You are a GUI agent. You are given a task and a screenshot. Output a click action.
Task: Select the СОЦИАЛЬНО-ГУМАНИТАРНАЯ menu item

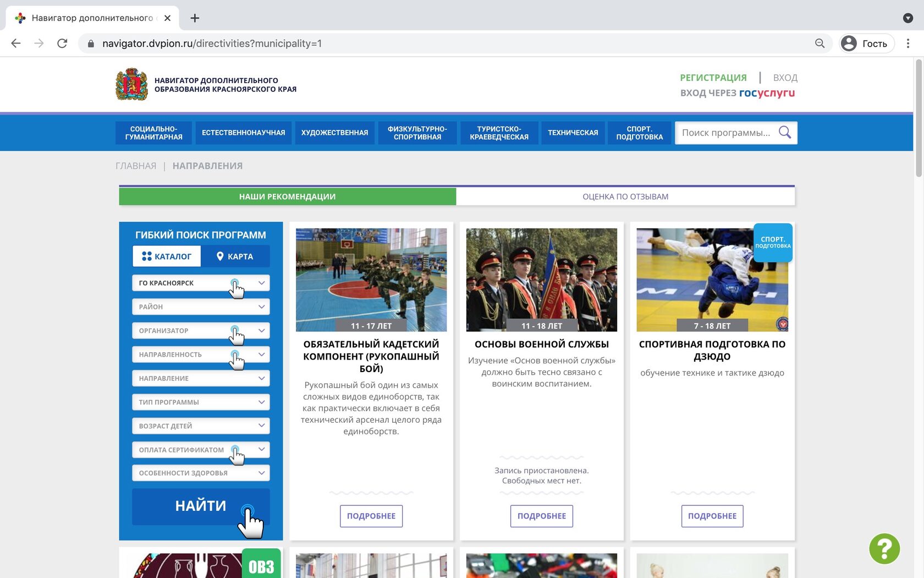click(x=153, y=133)
